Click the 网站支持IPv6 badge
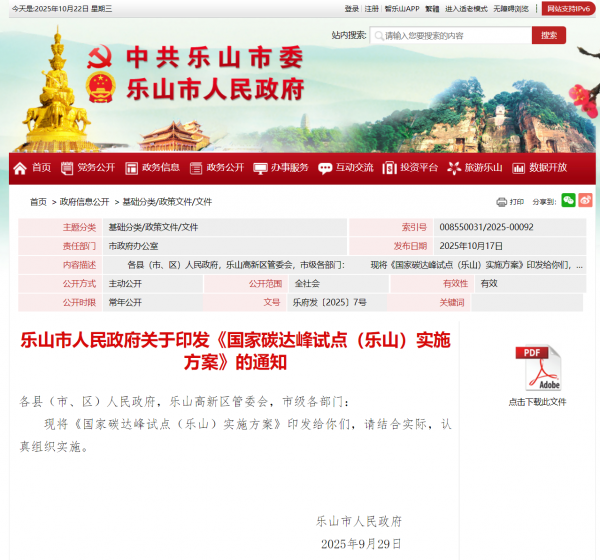 coord(567,8)
